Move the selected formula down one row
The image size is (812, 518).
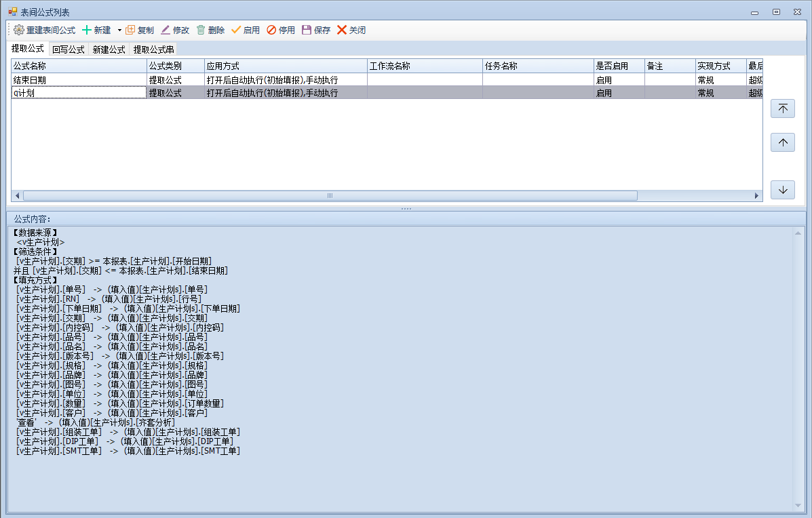[x=783, y=190]
